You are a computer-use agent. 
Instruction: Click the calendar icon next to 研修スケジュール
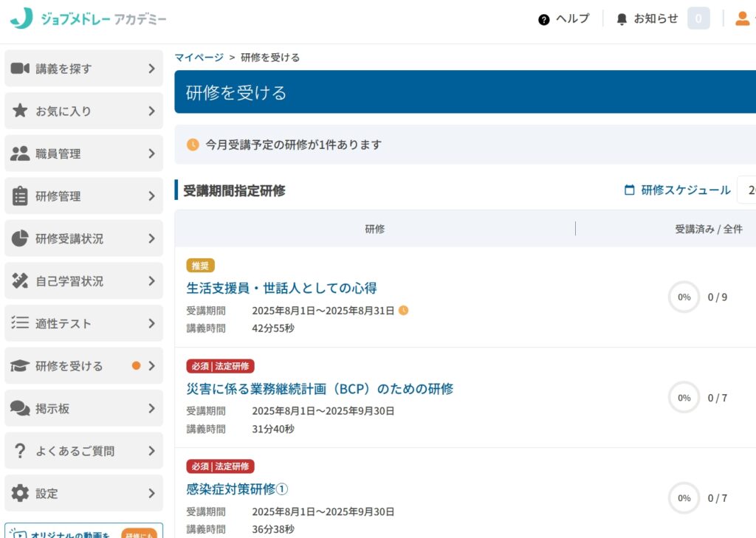coord(629,190)
